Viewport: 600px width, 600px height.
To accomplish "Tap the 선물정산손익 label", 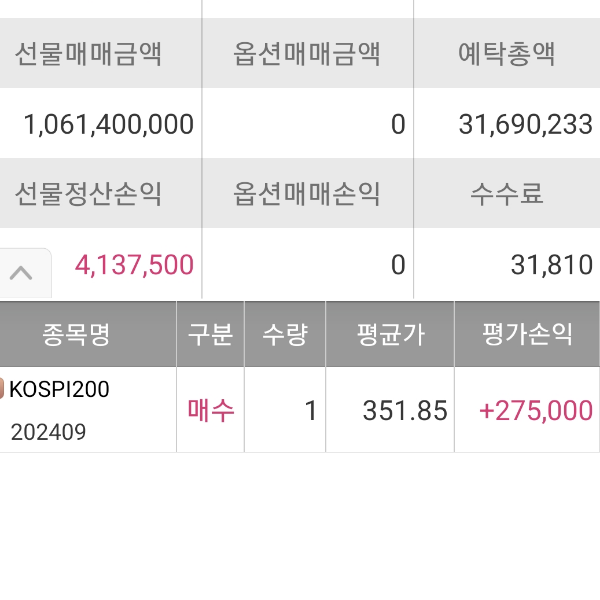I will 89,193.
